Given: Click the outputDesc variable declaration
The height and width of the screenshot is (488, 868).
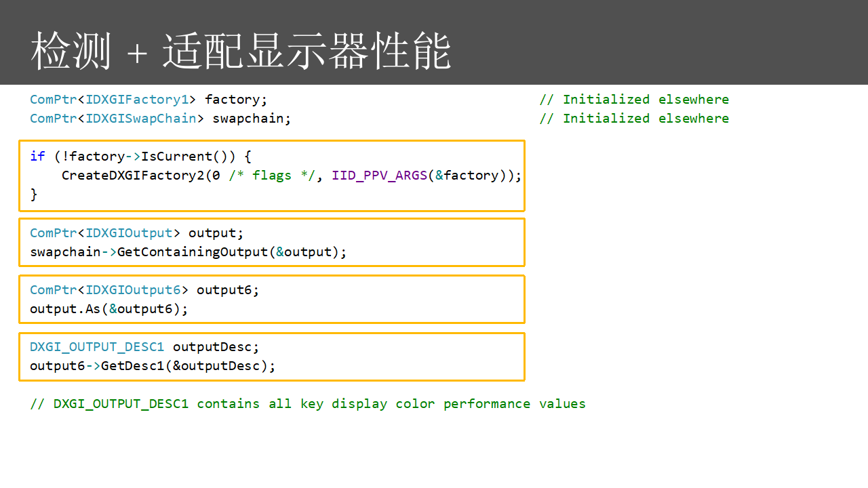Looking at the screenshot, I should (x=216, y=347).
